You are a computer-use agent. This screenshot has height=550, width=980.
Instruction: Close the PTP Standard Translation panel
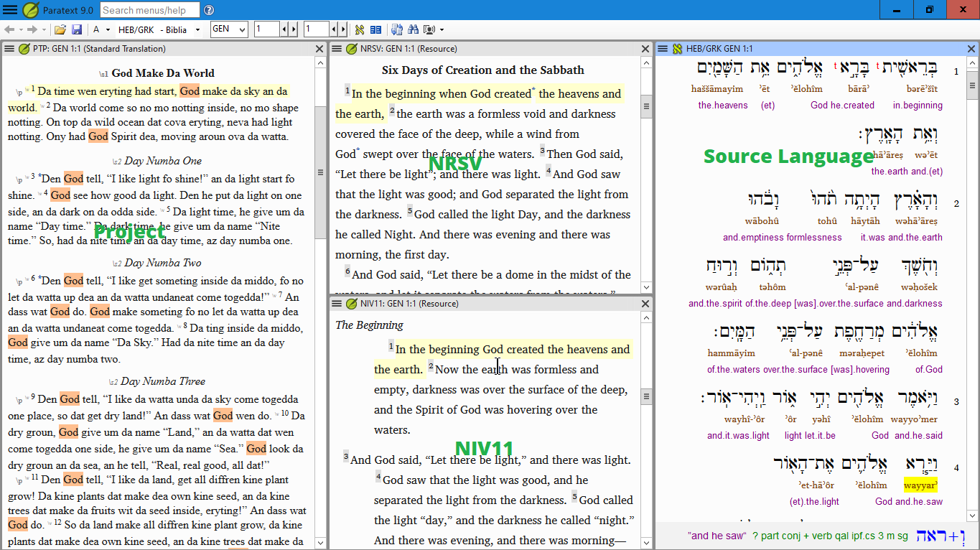[319, 49]
